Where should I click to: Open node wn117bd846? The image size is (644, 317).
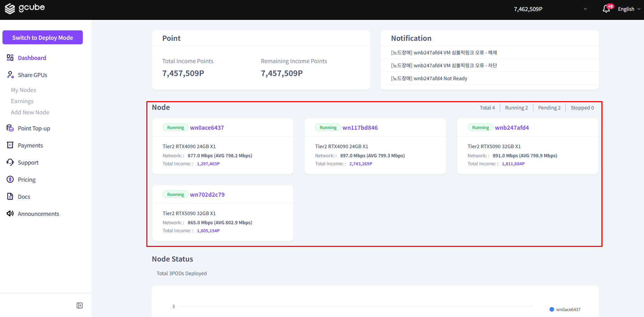click(360, 128)
